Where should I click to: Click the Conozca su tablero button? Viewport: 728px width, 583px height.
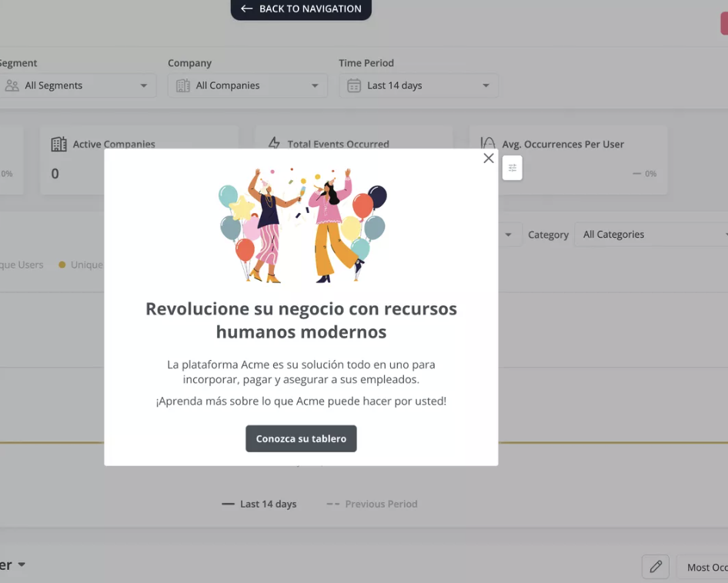point(301,438)
